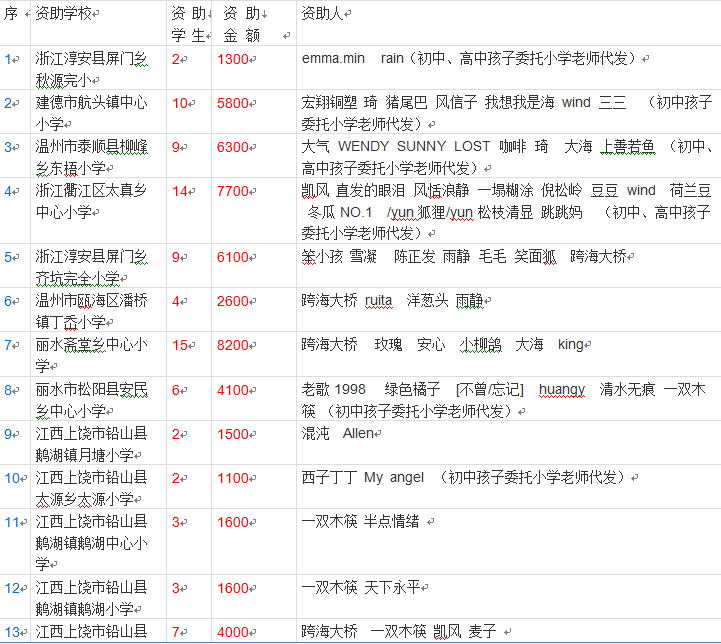
Task: Click row number '13'
Action: tap(12, 633)
